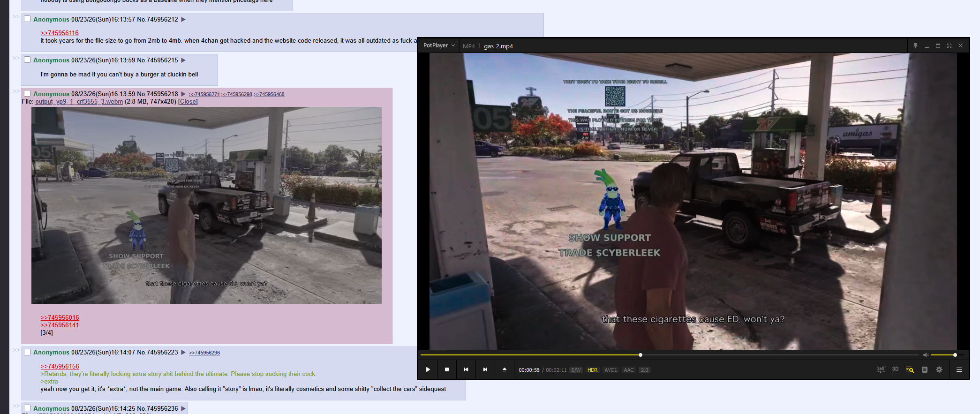The image size is (980, 414).
Task: Check the box for post No.745956218
Action: coord(27,93)
